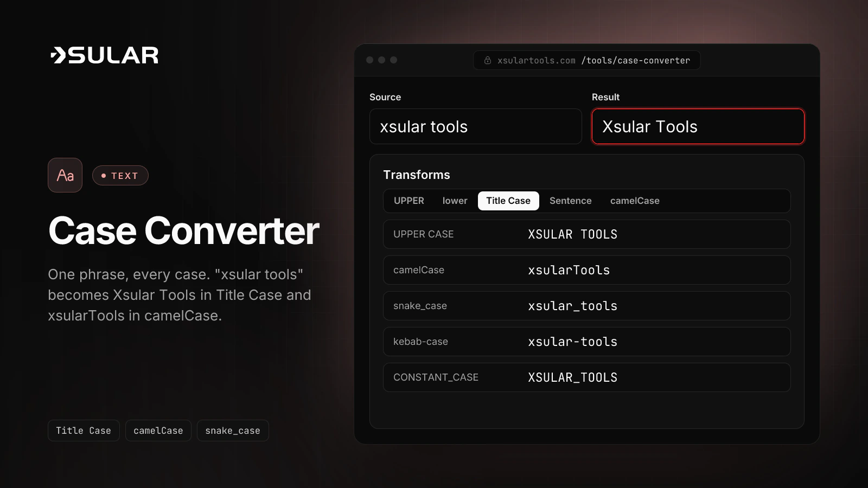Viewport: 868px width, 488px height.
Task: Click the third window control dot
Action: point(393,60)
